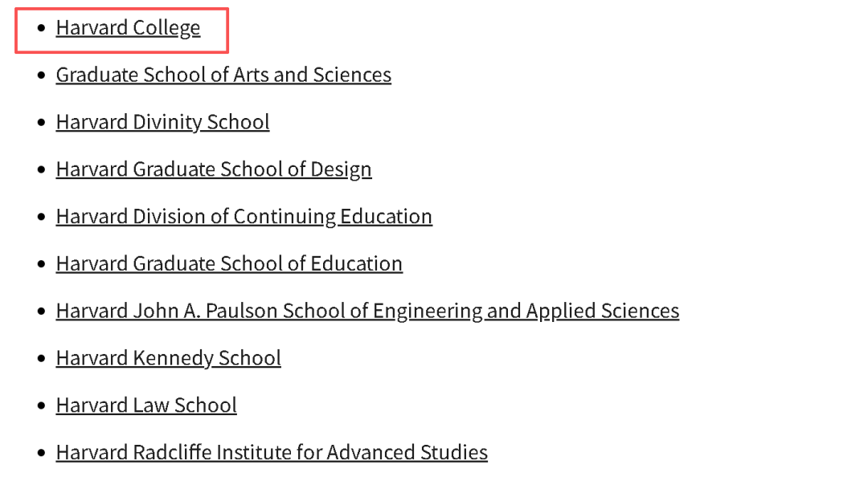This screenshot has height=489, width=868.
Task: Select the bullet beside Graduate School of Education
Action: point(42,264)
